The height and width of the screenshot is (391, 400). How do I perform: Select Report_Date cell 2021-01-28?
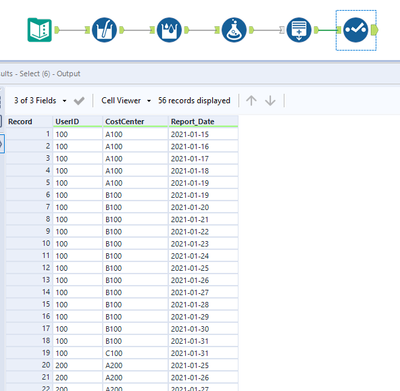click(x=203, y=304)
